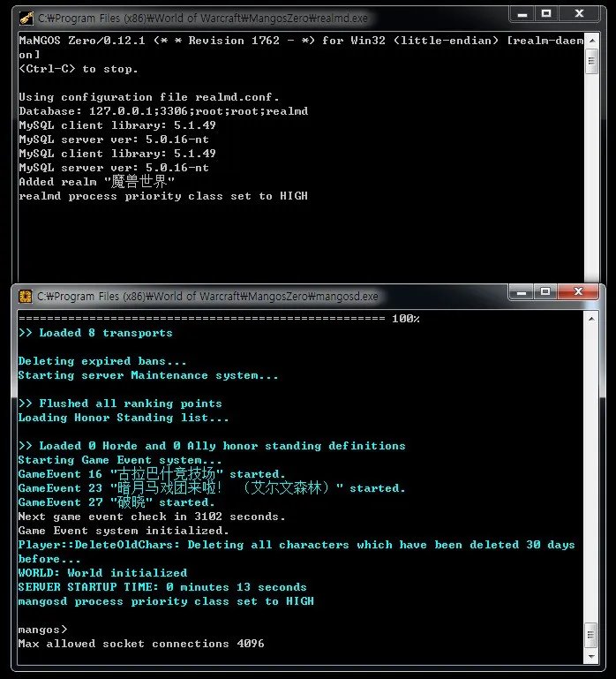Click scroll-up arrow in realmd.exe window
The height and width of the screenshot is (679, 616).
592,41
